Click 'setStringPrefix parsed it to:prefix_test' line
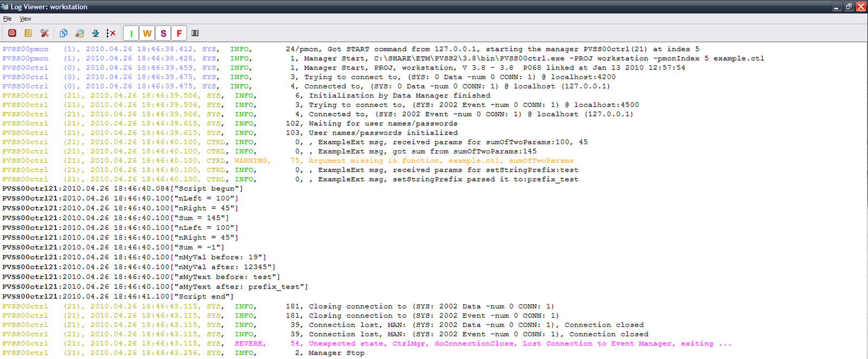Image resolution: width=868 pixels, height=359 pixels. pyautogui.click(x=290, y=179)
